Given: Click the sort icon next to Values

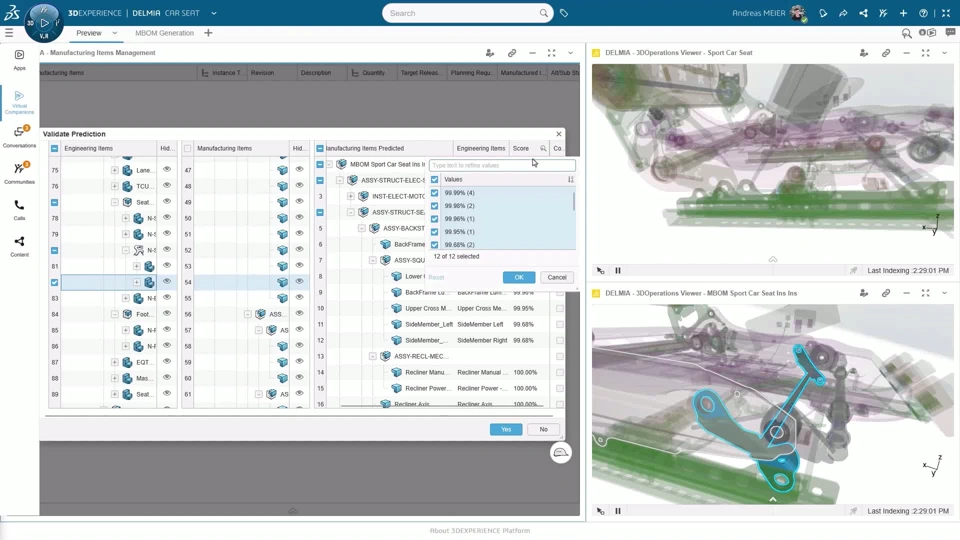Looking at the screenshot, I should pyautogui.click(x=571, y=179).
